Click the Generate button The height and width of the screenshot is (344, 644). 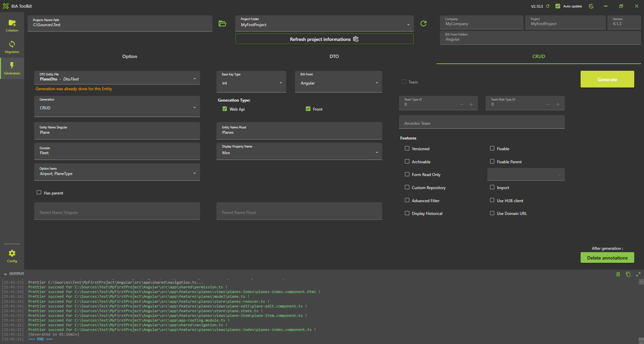coord(607,79)
